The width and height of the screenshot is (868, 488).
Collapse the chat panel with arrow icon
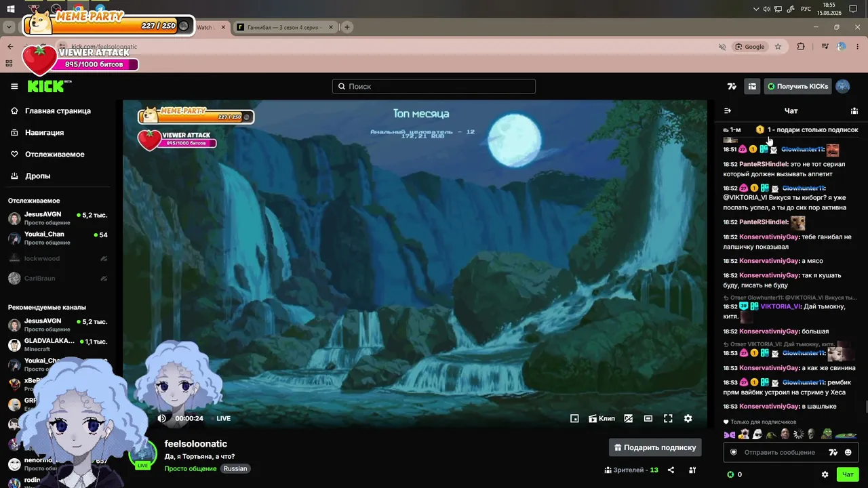(x=728, y=110)
